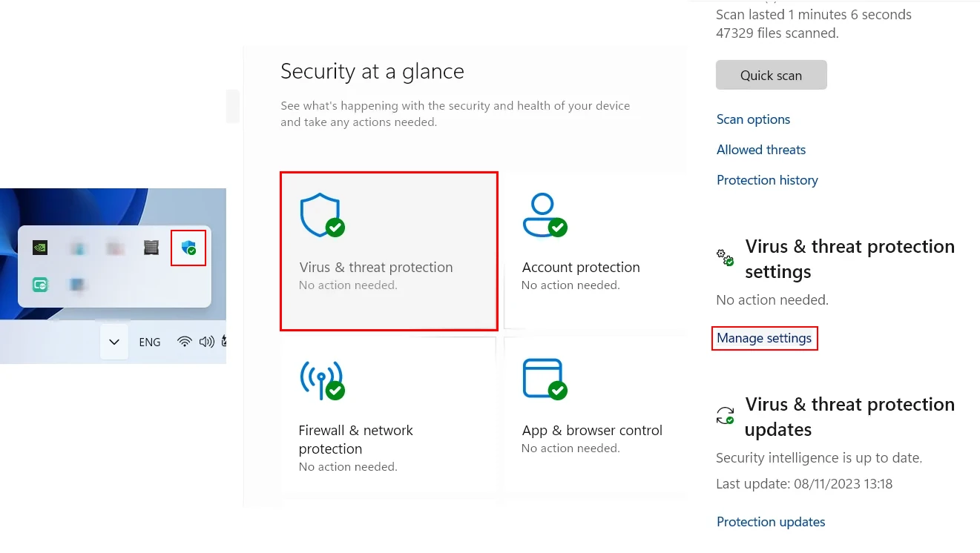The image size is (980, 553).
Task: Check for Protection updates
Action: click(x=770, y=521)
